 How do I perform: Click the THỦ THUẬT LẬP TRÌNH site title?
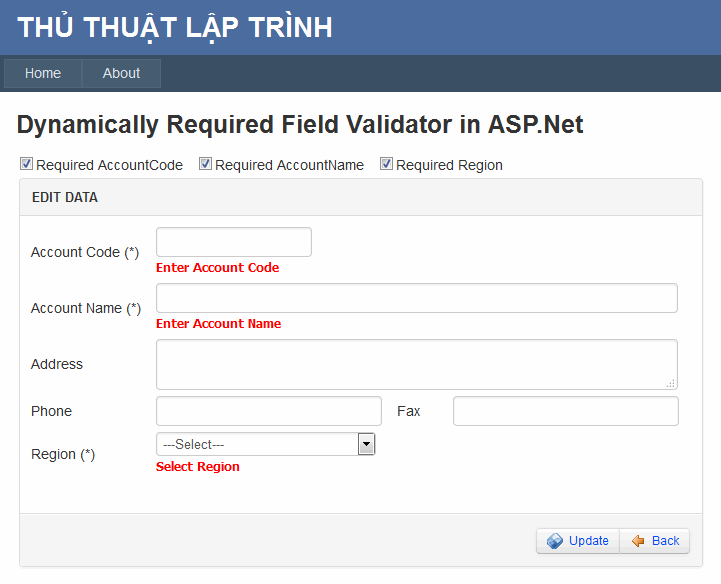[x=175, y=28]
